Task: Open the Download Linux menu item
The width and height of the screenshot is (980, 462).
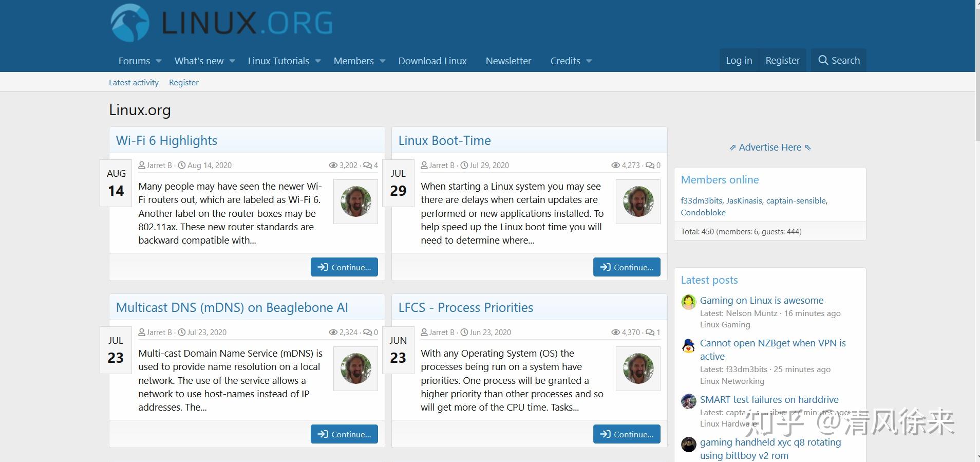Action: (x=432, y=61)
